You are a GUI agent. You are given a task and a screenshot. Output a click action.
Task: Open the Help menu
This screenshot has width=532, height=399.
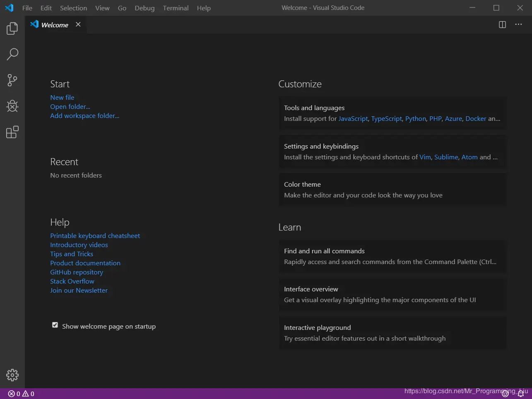point(204,8)
